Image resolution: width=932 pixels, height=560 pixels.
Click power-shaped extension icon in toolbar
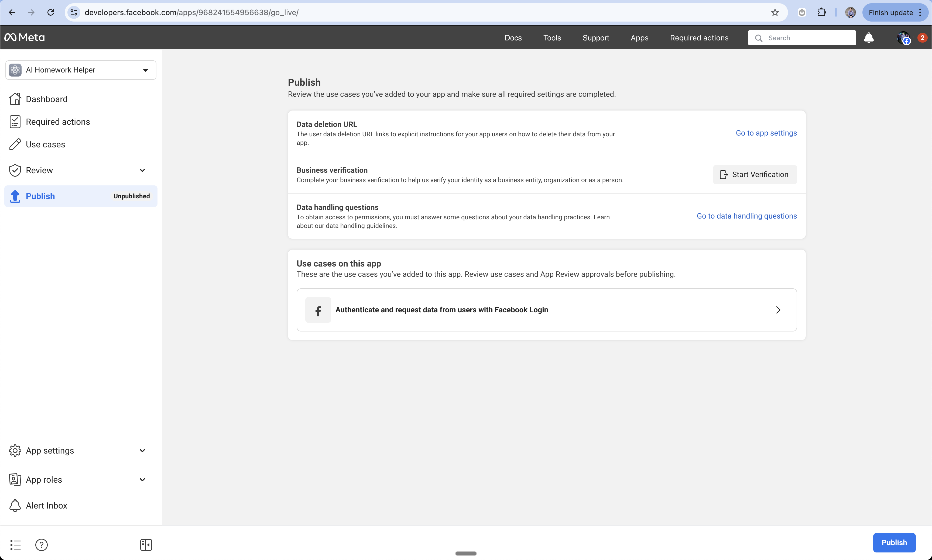(802, 12)
